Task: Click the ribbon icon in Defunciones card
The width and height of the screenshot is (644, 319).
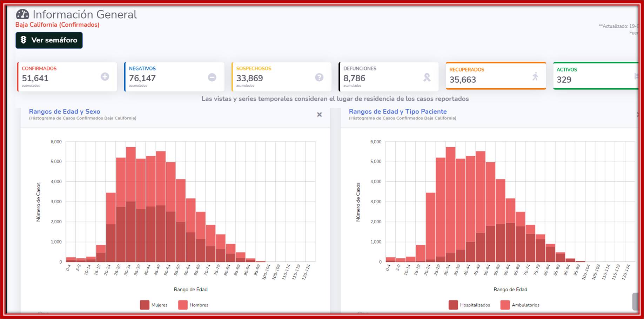Action: coord(427,77)
